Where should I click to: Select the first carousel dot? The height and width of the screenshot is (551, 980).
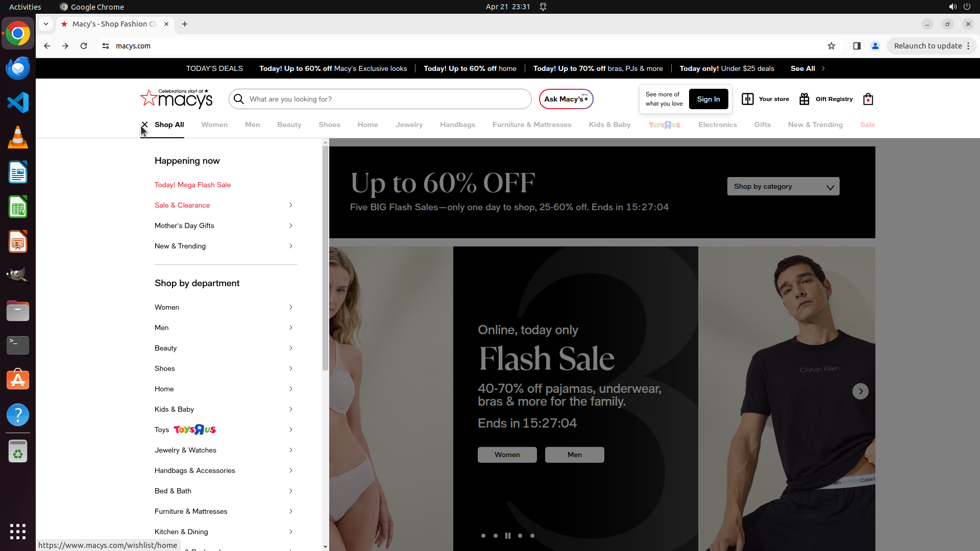tap(483, 536)
